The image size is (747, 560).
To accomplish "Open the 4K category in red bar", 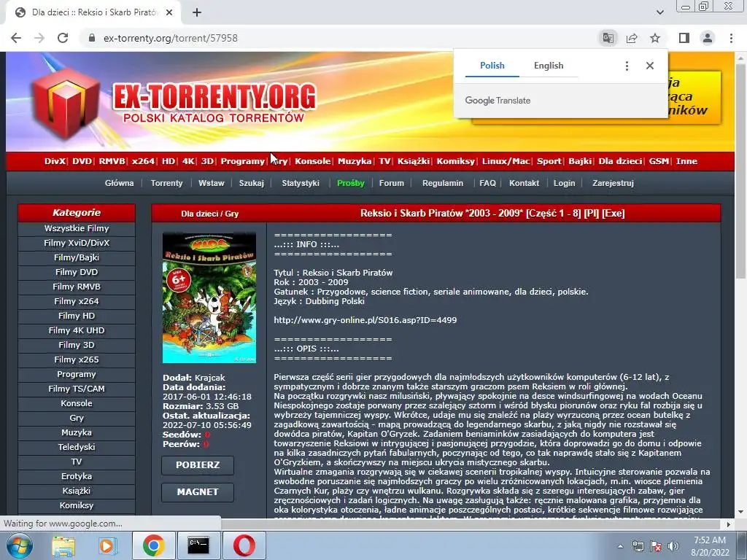I will [x=188, y=161].
